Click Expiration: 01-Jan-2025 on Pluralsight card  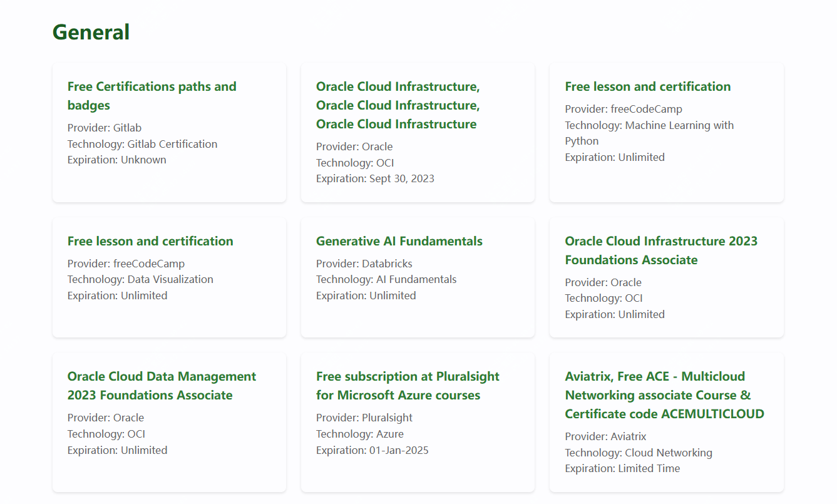372,450
